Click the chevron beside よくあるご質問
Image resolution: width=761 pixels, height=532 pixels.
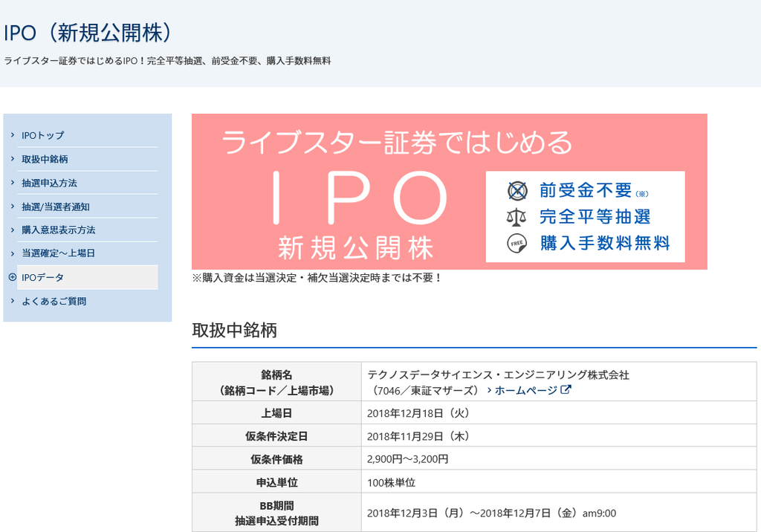coord(13,301)
